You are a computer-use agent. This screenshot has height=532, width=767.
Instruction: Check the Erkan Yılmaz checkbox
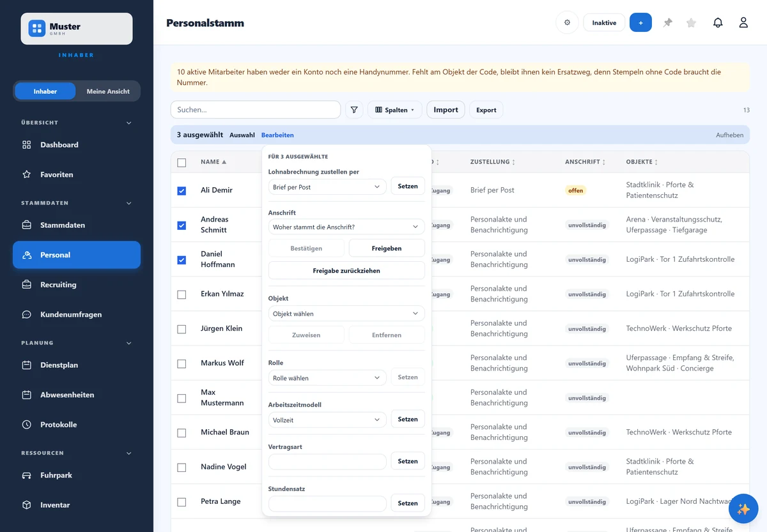pyautogui.click(x=182, y=294)
